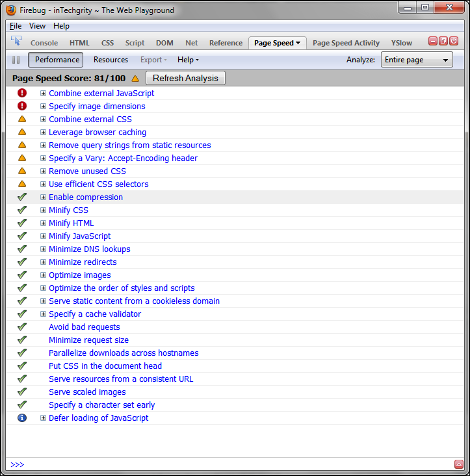Switch to the YSlow tab
The height and width of the screenshot is (476, 470).
tap(402, 43)
